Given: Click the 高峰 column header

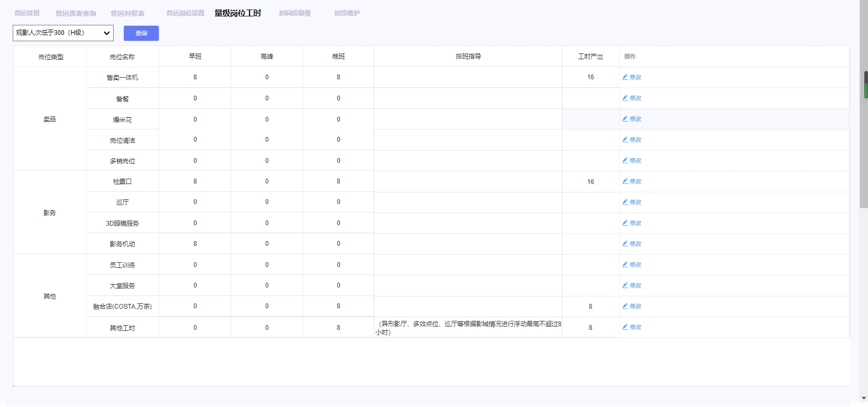Looking at the screenshot, I should (267, 56).
